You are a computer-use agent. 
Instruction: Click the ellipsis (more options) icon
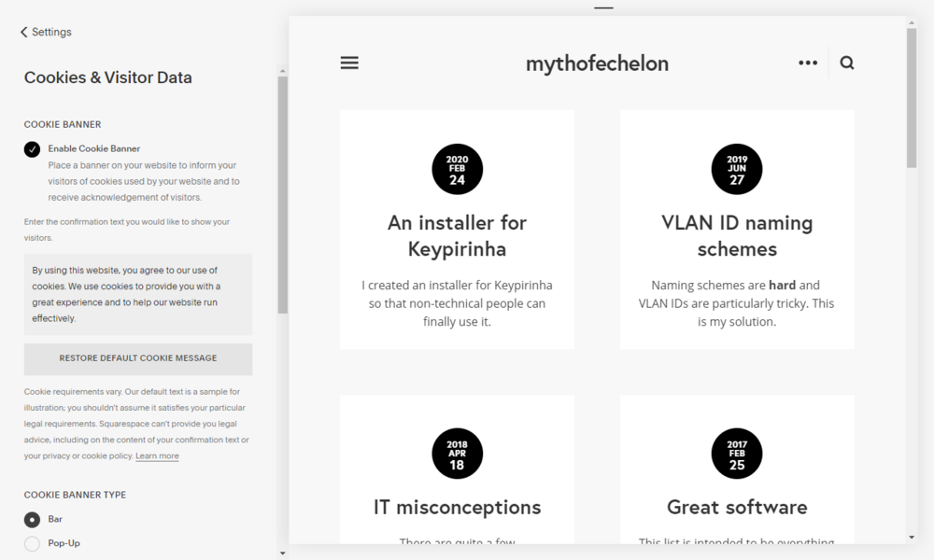point(807,63)
